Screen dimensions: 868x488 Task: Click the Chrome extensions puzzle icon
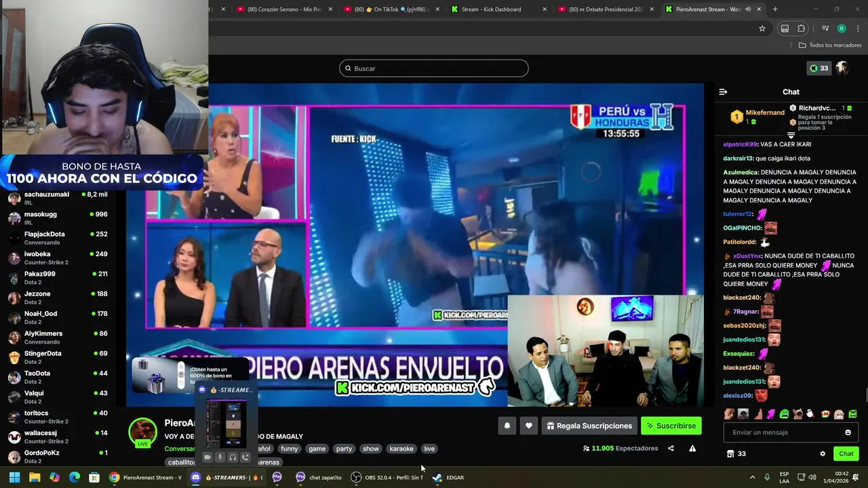pos(801,28)
